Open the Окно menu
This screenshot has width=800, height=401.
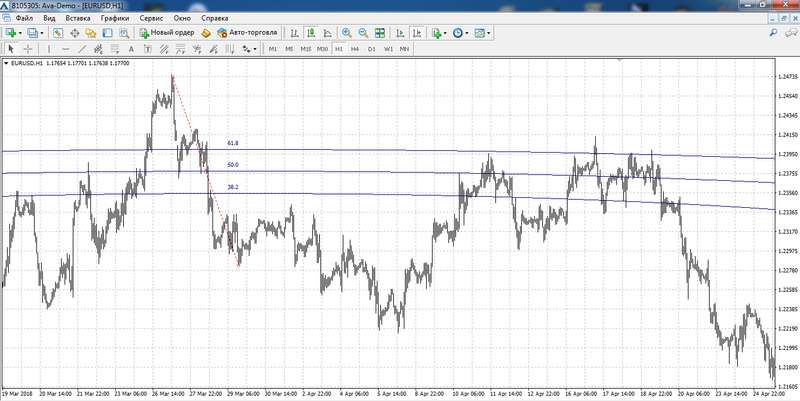coord(182,18)
